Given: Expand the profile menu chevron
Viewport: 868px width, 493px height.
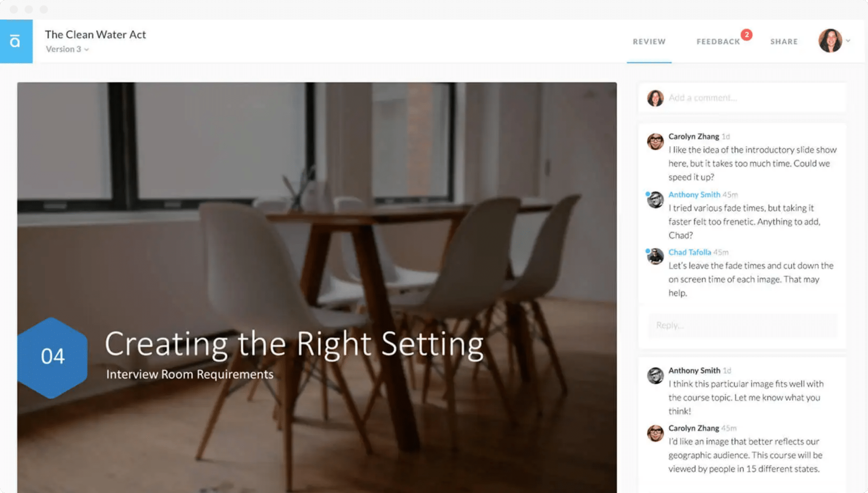Looking at the screenshot, I should pyautogui.click(x=848, y=41).
